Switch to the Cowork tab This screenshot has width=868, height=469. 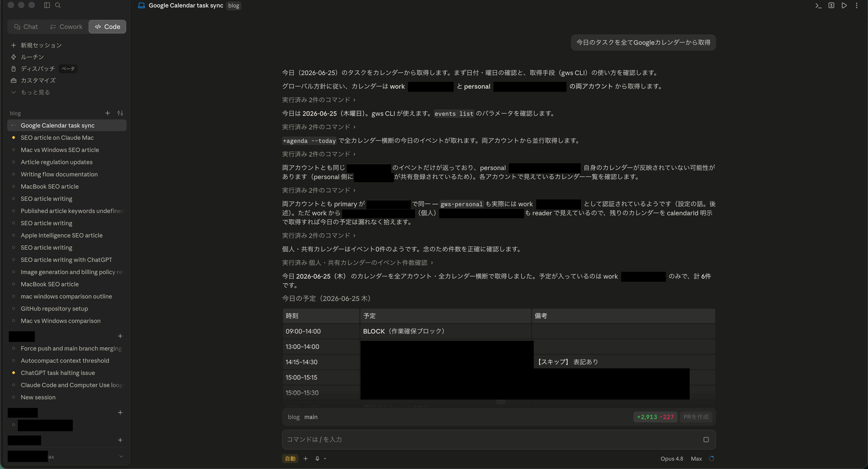coord(66,27)
